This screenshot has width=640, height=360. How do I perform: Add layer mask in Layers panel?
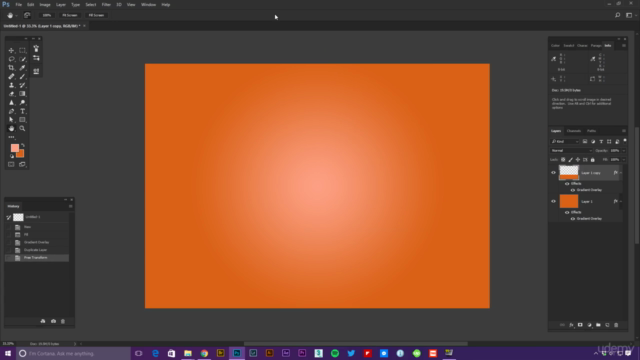pos(580,325)
